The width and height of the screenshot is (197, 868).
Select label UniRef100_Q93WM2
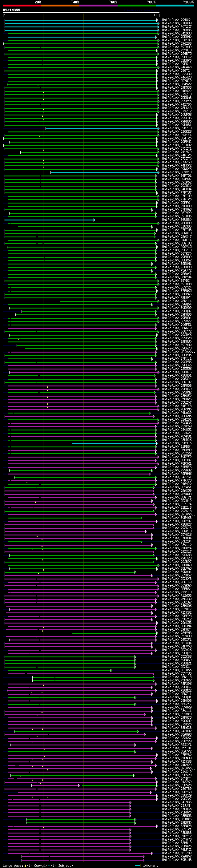(177, 392)
